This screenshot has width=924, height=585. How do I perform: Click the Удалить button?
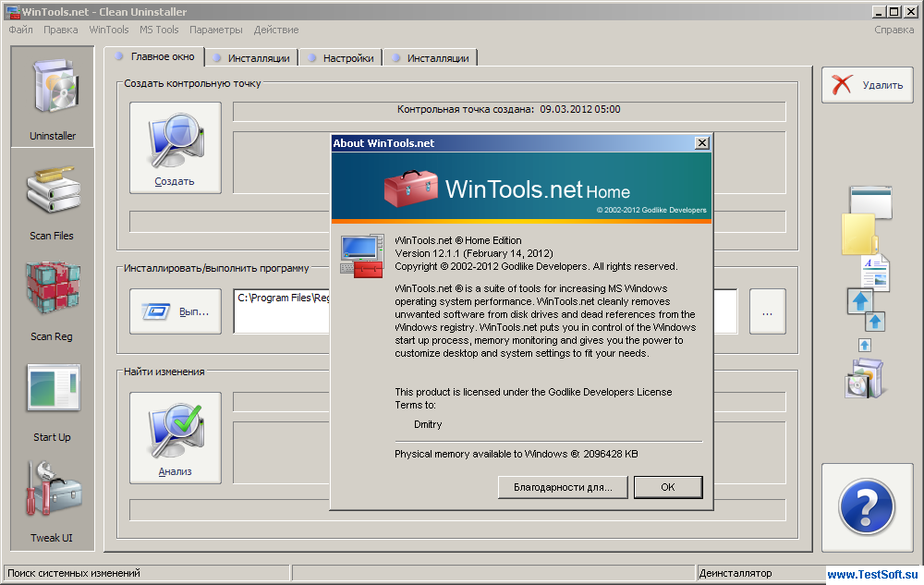click(x=868, y=85)
